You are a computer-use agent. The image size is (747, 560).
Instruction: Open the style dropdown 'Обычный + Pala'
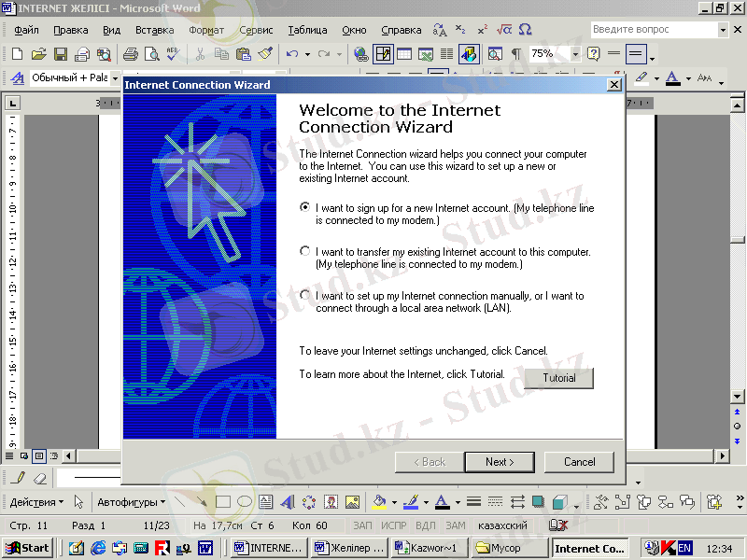click(x=115, y=77)
